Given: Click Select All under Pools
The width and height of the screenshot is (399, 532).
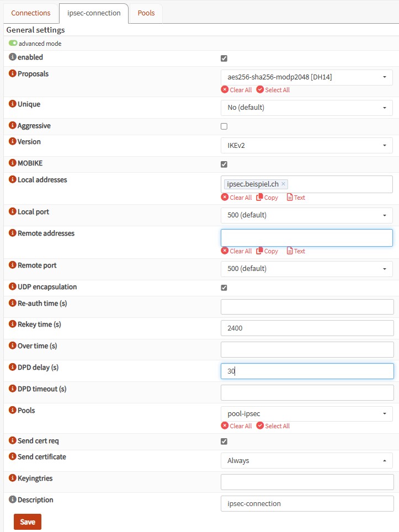Looking at the screenshot, I should (273, 426).
